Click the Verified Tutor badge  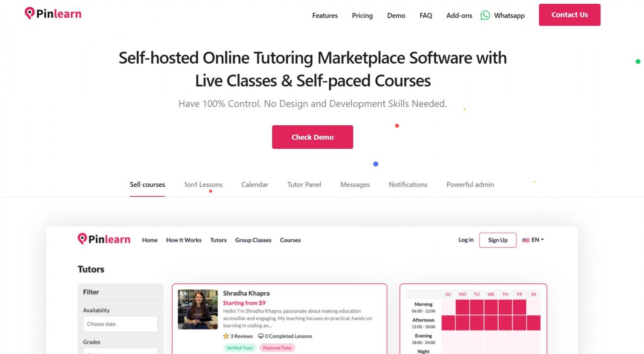tap(239, 348)
